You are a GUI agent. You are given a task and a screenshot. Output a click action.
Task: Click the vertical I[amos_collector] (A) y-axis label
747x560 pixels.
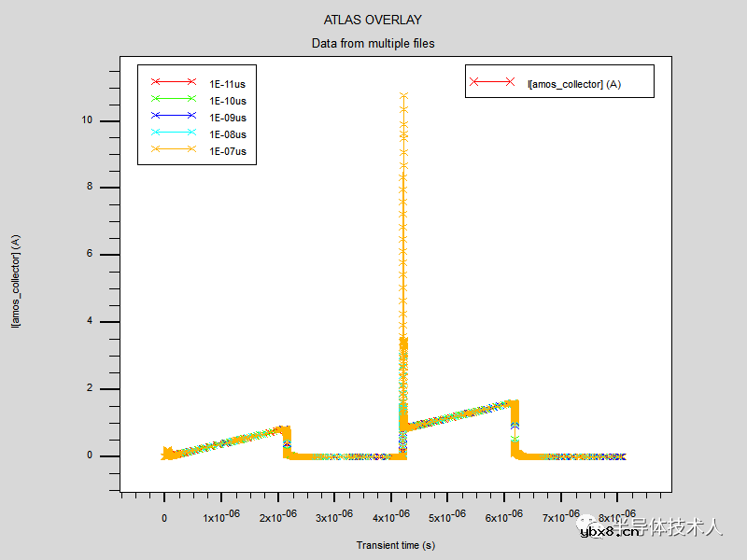16,281
